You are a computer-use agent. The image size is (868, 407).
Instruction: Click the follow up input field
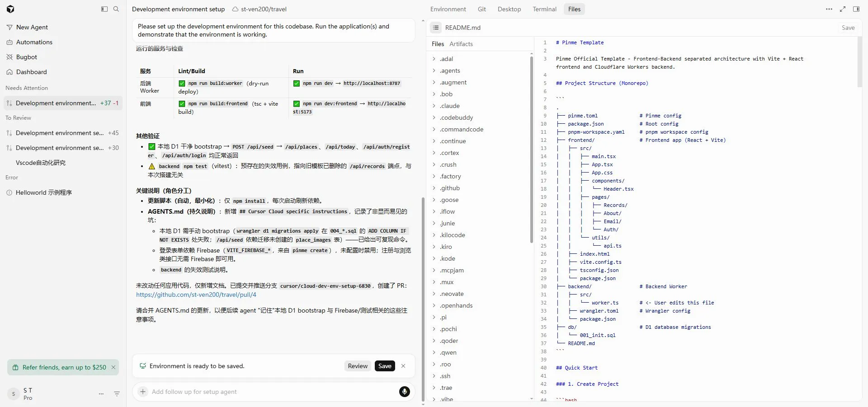273,392
